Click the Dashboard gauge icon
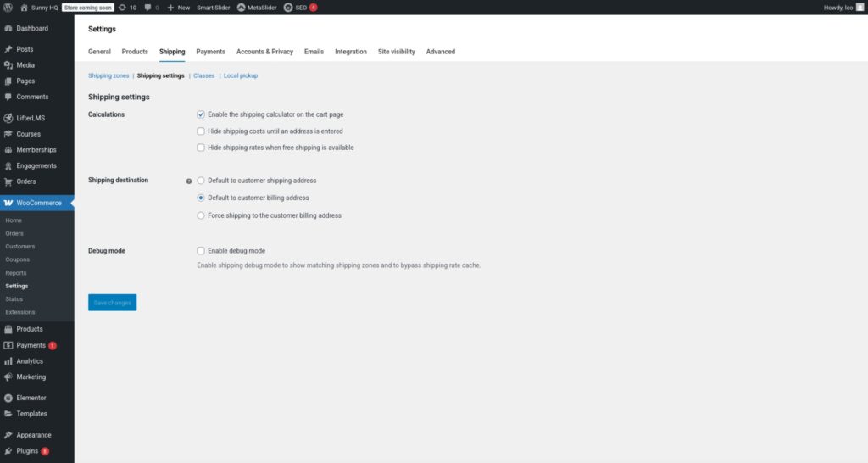Screen dimensions: 868x463 8,29
